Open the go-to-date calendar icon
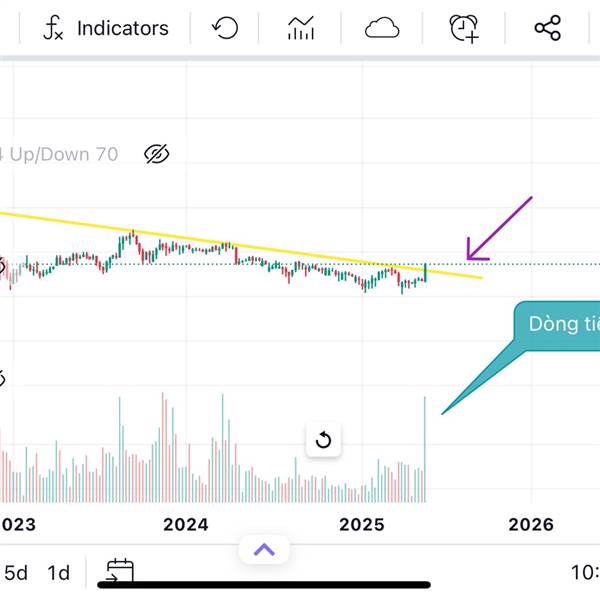Image resolution: width=600 pixels, height=600 pixels. tap(120, 571)
